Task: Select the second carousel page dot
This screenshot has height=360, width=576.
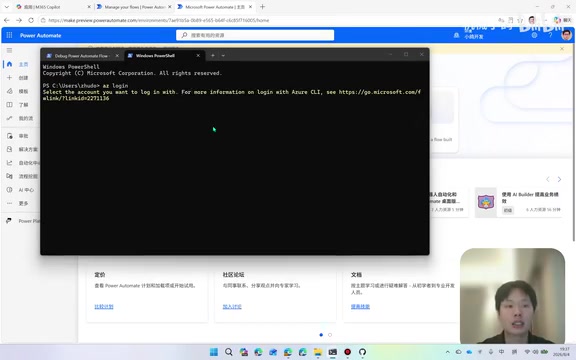Action: click(x=330, y=335)
